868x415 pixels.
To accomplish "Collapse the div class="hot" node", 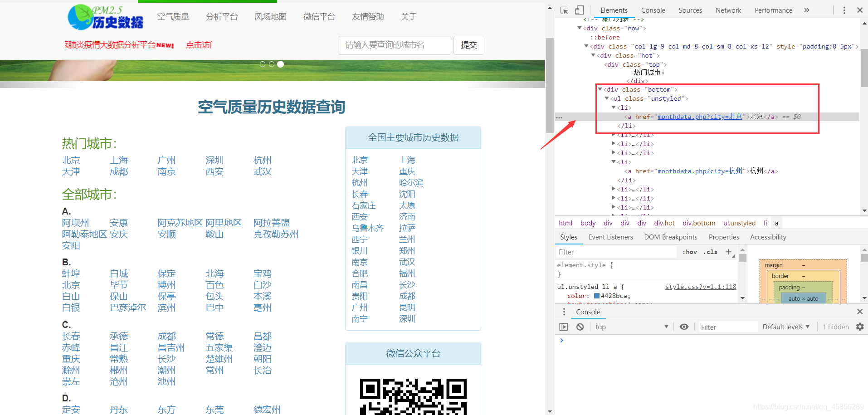I will tap(593, 55).
